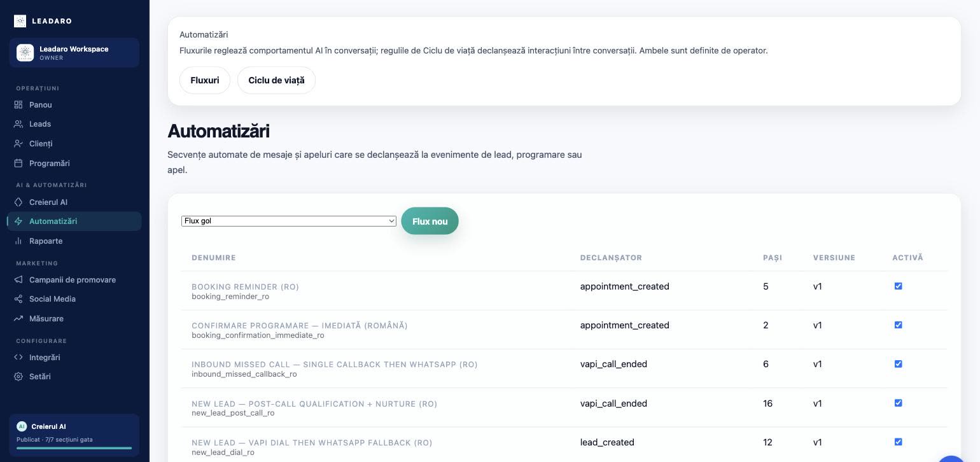The image size is (980, 462).
Task: Click the Leads people icon
Action: coord(18,123)
